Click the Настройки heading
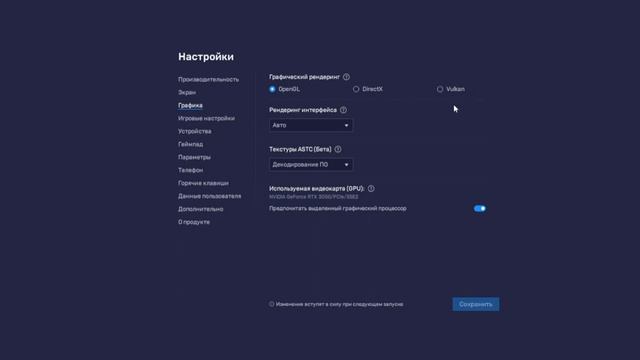Screen dimensions: 640x360 click(x=206, y=57)
